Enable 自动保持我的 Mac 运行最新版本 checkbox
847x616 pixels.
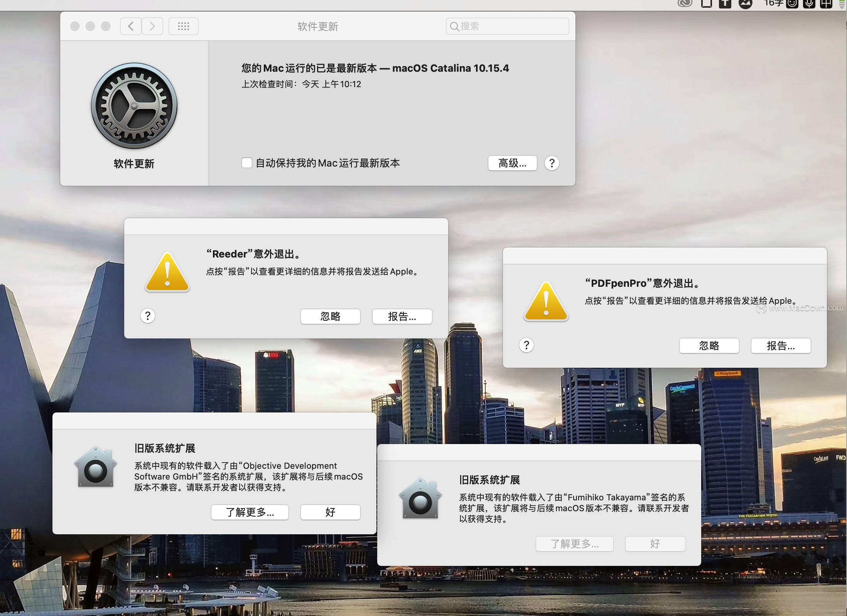[x=247, y=163]
